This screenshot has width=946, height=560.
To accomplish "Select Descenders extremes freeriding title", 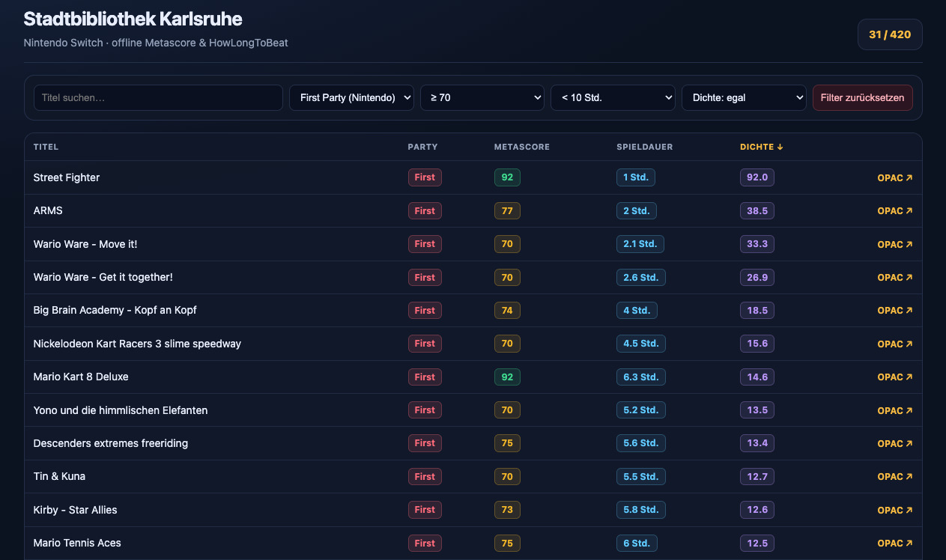I will [x=111, y=443].
